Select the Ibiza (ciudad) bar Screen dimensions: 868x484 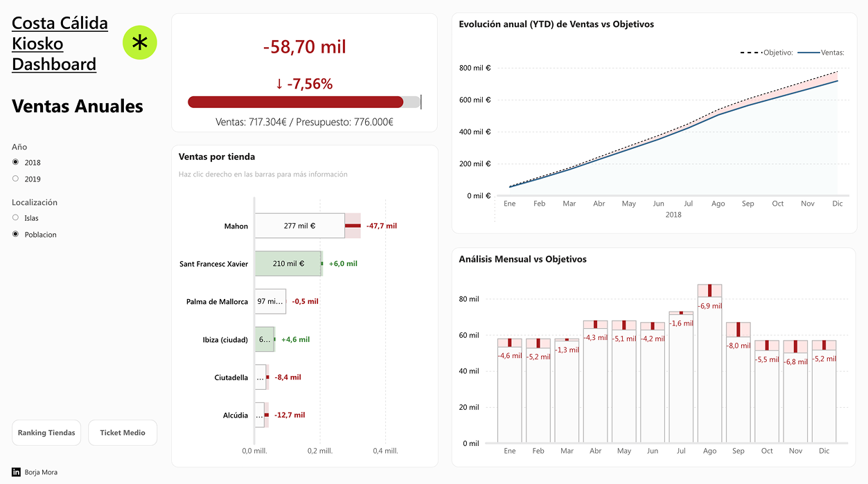click(264, 339)
